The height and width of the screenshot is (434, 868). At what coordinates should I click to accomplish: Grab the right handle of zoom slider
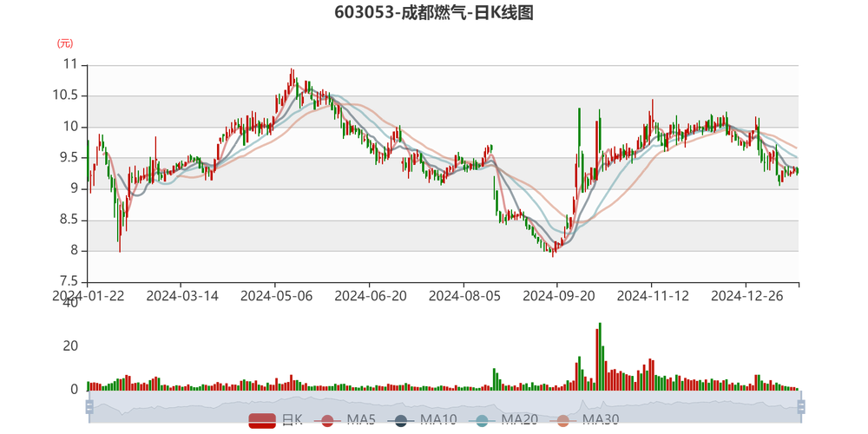click(803, 405)
